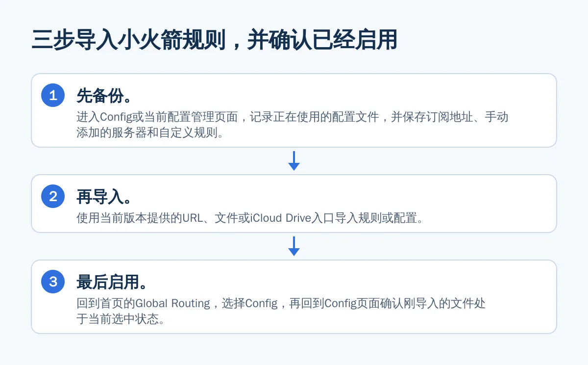Viewport: 588px width, 365px height.
Task: Click the blue number 1 circle
Action: coord(53,95)
